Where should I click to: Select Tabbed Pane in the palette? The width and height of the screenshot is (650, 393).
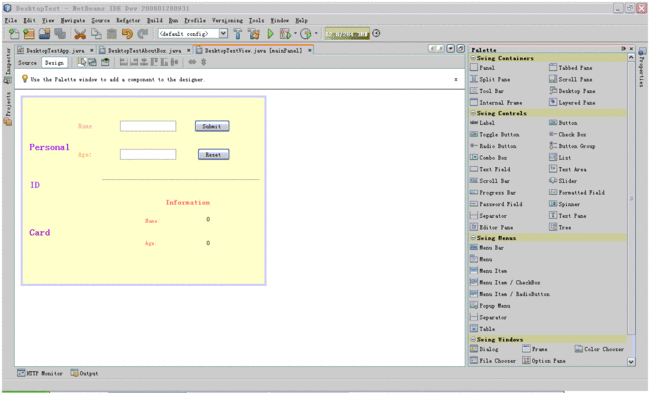571,68
